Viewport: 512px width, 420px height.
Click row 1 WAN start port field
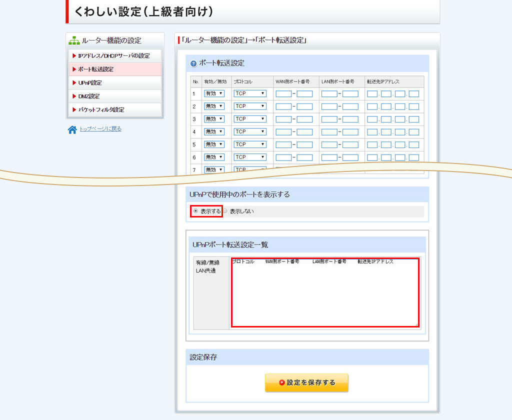[283, 93]
